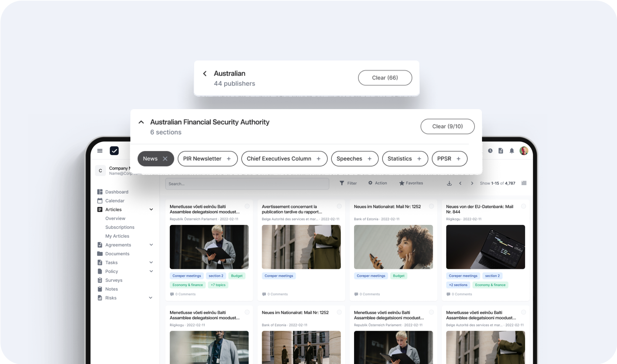Screen dimensions: 617x364
Task: Open Surveys in sidebar
Action: tap(110, 280)
